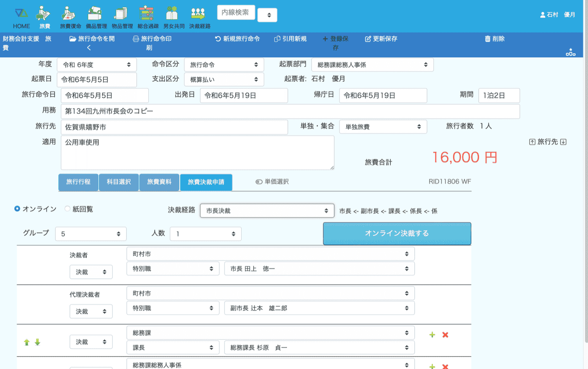The image size is (588, 369).
Task: Click the 内線検索 search field
Action: click(x=236, y=13)
